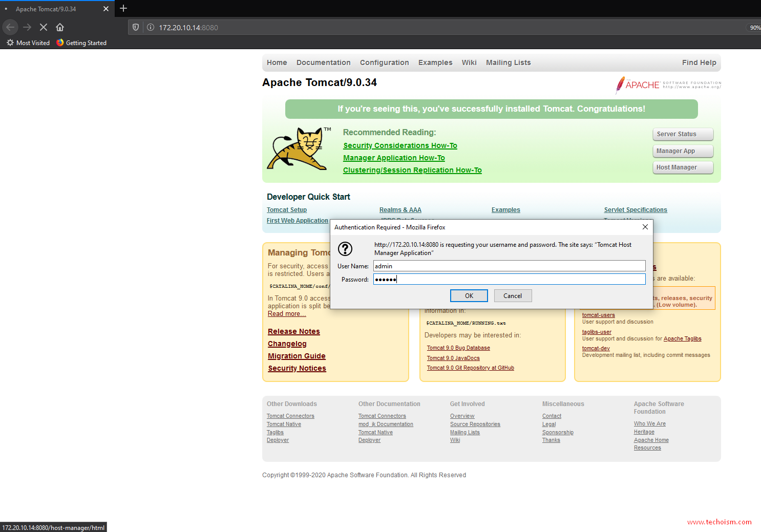Viewport: 761px width, 532px height.
Task: Open the Migration Guide link
Action: pyautogui.click(x=297, y=356)
